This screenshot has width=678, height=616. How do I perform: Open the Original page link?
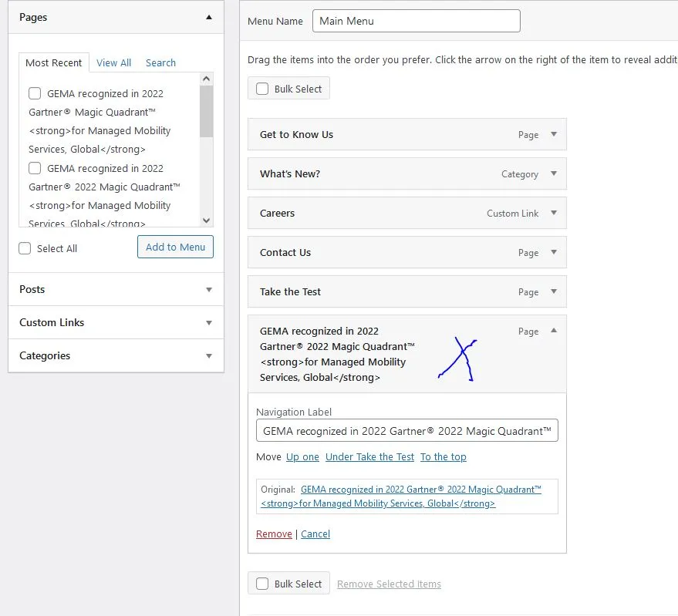tap(400, 497)
